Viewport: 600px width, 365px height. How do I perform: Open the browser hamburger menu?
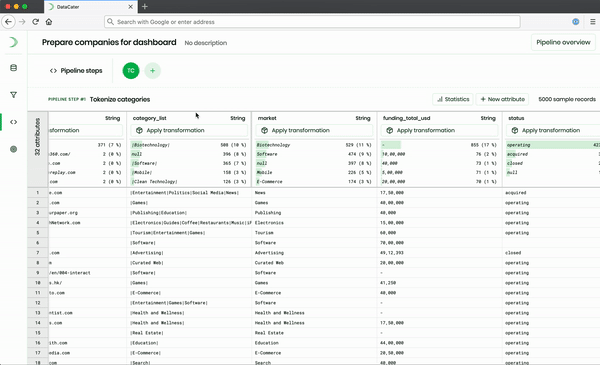592,22
